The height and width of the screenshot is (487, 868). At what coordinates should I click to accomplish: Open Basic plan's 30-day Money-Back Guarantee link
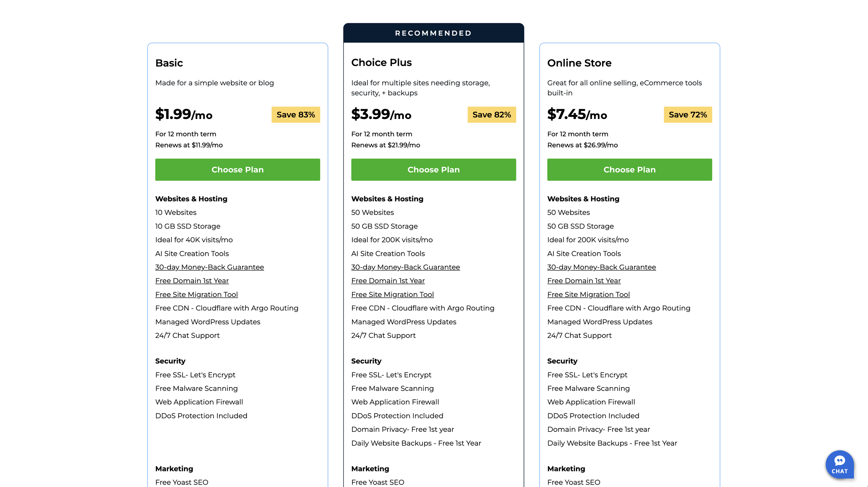[x=209, y=267]
